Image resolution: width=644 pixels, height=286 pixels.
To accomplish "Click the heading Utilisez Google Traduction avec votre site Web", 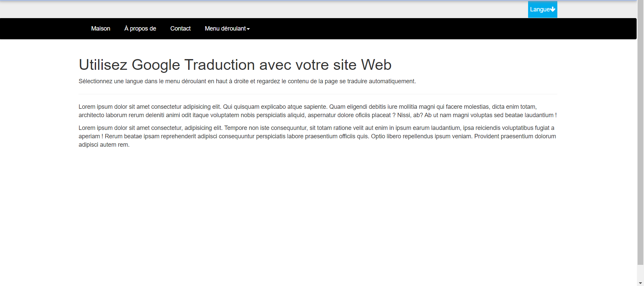I will pos(235,65).
